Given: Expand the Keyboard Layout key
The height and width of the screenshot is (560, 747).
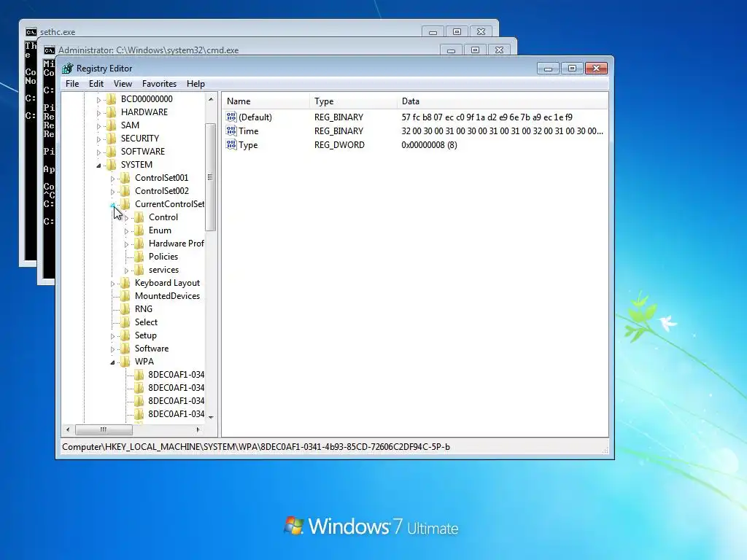Looking at the screenshot, I should (x=112, y=284).
